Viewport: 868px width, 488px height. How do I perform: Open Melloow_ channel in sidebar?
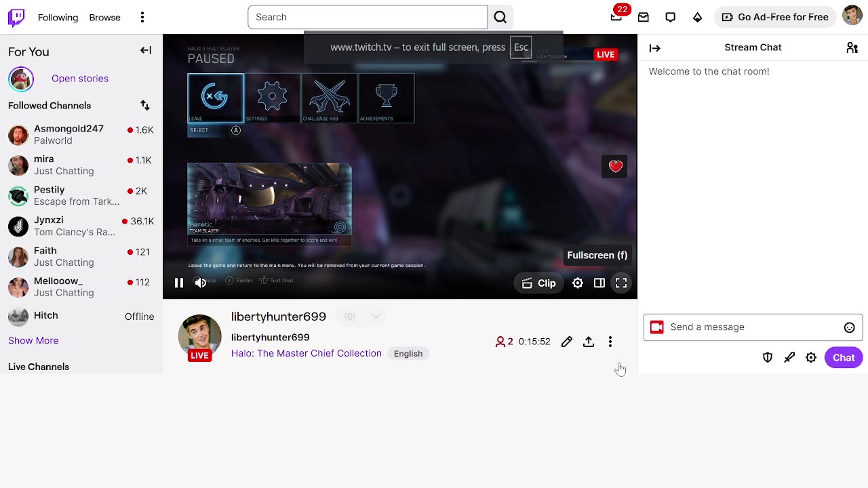(x=81, y=287)
